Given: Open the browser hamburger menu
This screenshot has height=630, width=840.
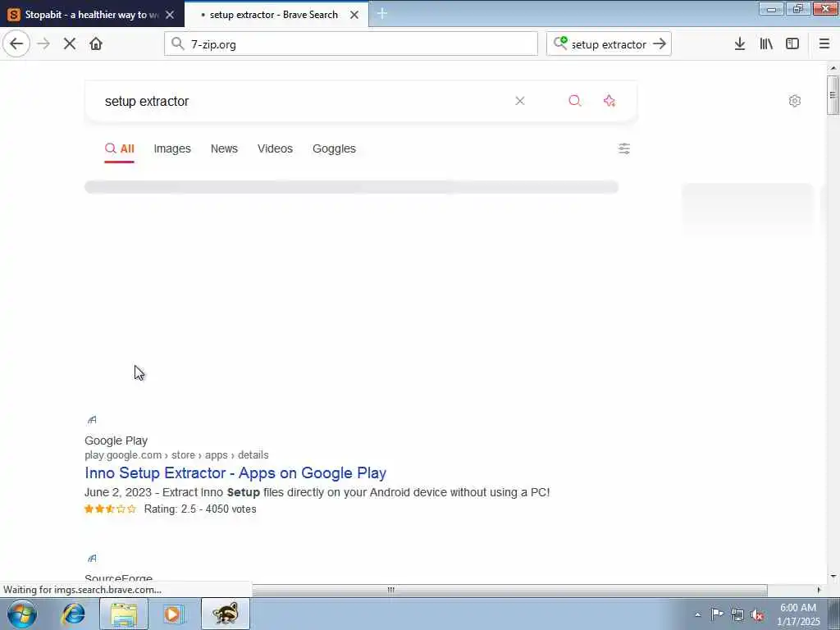Looking at the screenshot, I should 824,44.
